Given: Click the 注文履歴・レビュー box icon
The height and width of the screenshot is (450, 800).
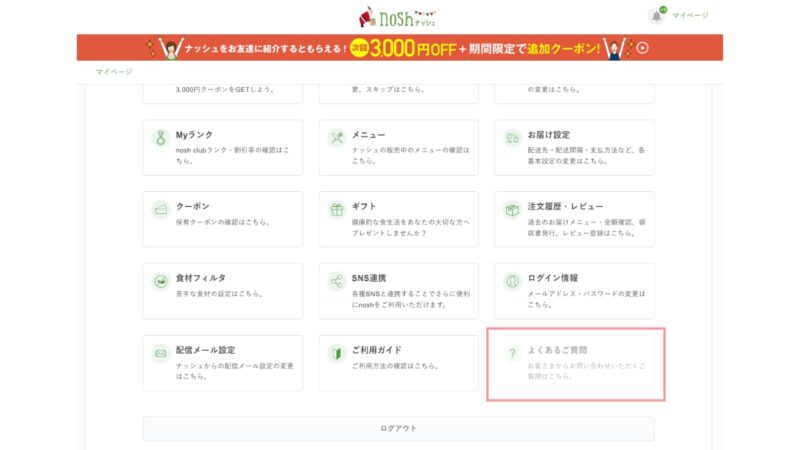Looking at the screenshot, I should [512, 209].
